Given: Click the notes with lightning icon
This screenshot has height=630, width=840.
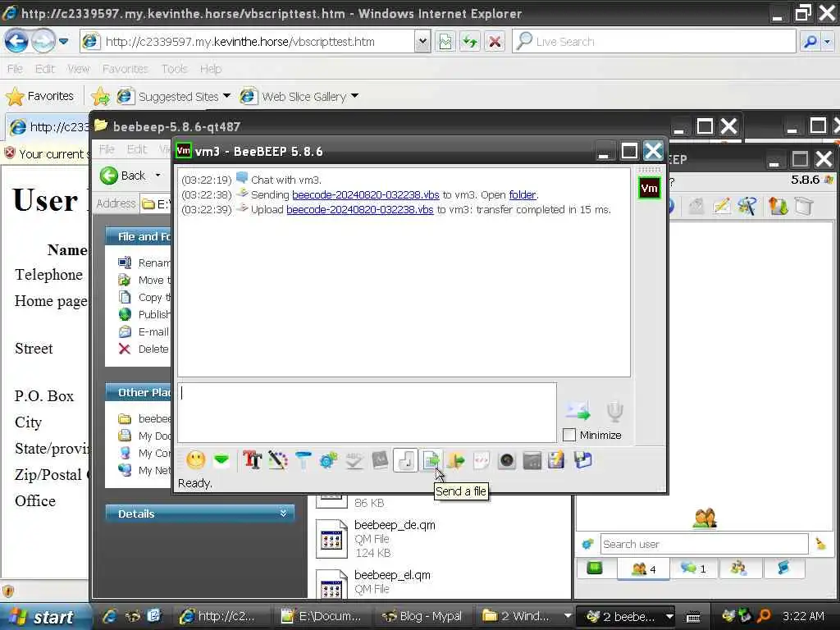Looking at the screenshot, I should pos(557,460).
